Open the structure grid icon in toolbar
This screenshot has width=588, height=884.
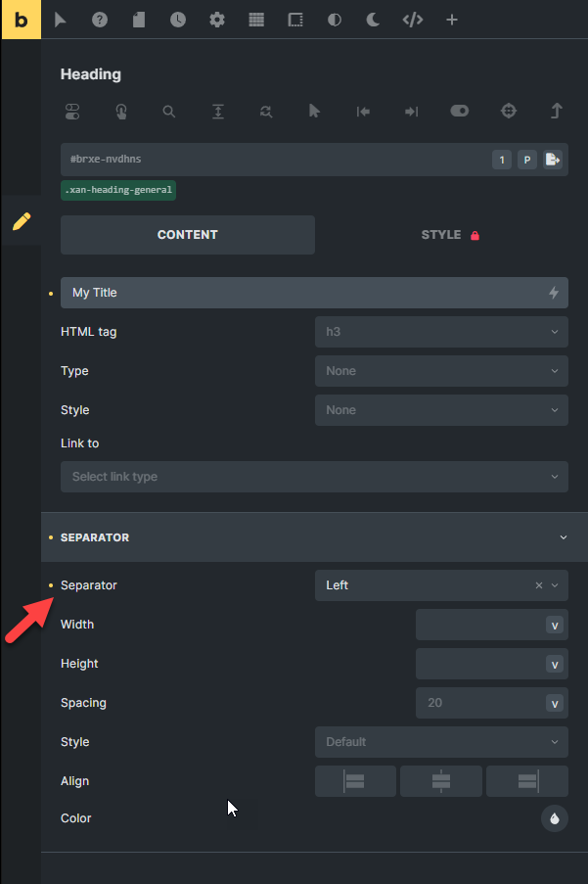(255, 20)
